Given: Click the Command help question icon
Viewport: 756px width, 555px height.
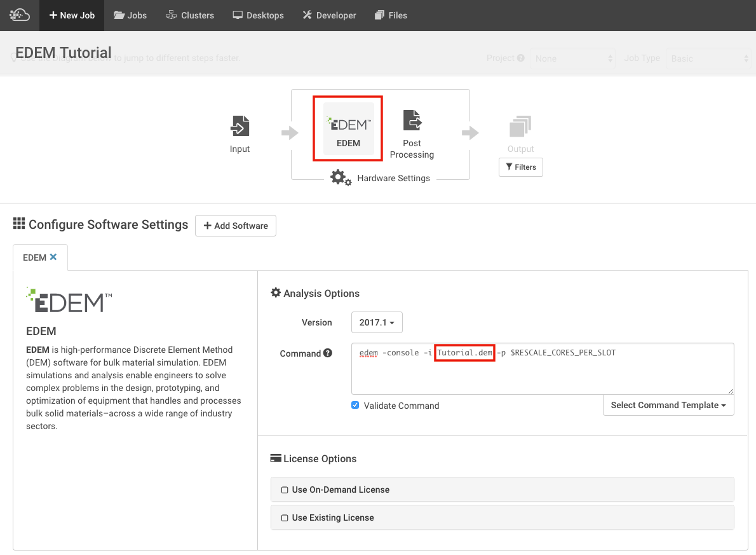Looking at the screenshot, I should click(328, 353).
